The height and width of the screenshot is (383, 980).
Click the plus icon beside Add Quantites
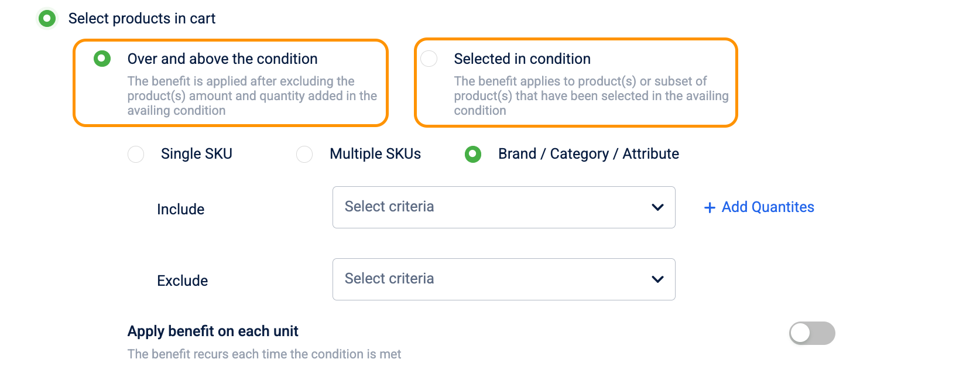(710, 208)
